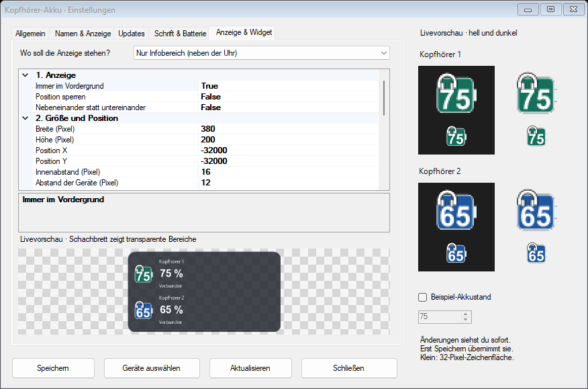588x389 pixels.
Task: Maximize the Einstellungen window
Action: [x=550, y=9]
